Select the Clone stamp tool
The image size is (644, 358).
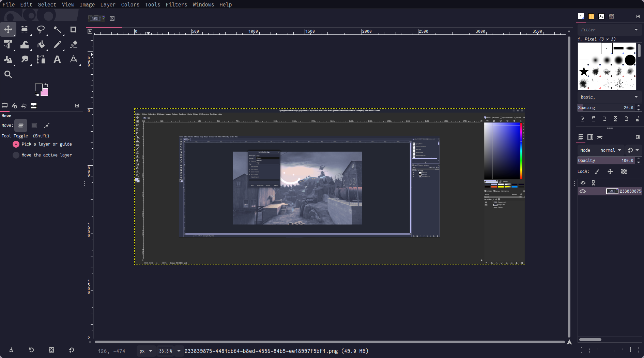tap(8, 60)
